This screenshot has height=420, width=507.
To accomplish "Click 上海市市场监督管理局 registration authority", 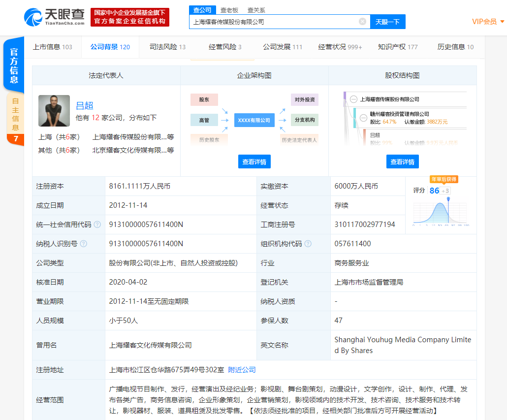I will 369,282.
